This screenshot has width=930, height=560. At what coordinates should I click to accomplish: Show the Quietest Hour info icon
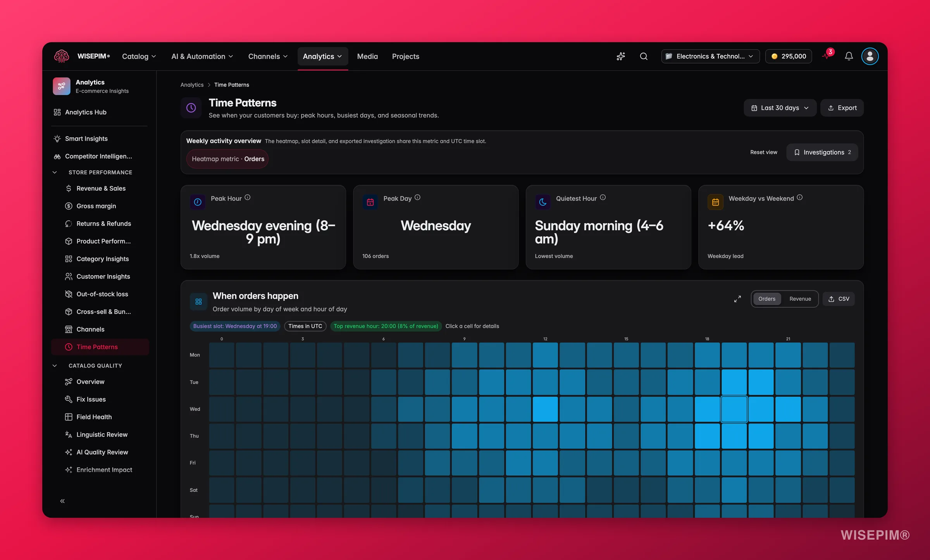tap(603, 198)
